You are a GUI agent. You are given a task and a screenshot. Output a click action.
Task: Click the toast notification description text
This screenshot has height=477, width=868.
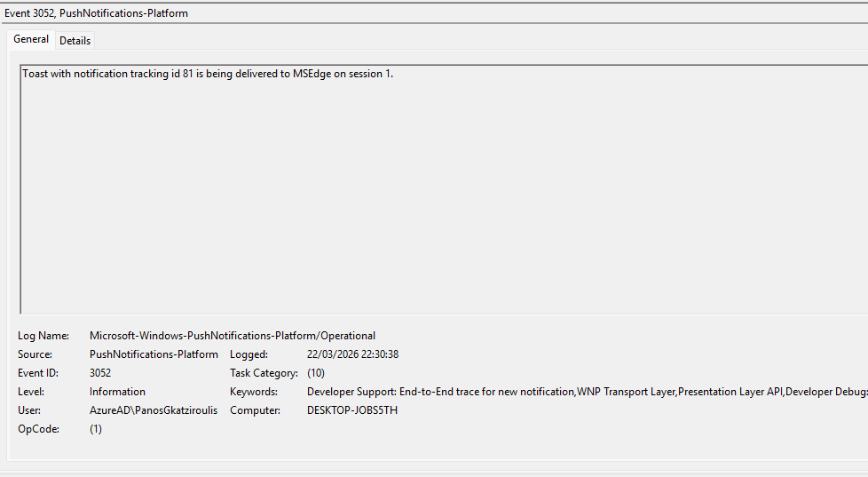[207, 74]
